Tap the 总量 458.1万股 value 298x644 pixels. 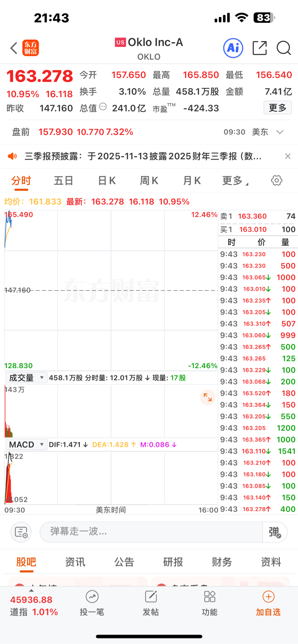pos(198,92)
